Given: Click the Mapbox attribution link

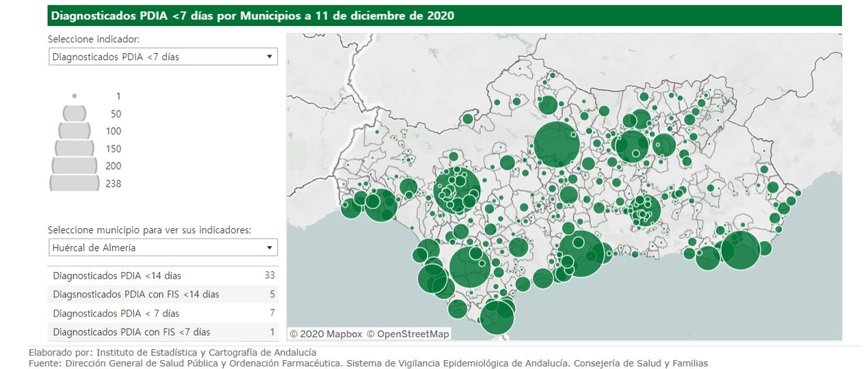Looking at the screenshot, I should point(326,334).
